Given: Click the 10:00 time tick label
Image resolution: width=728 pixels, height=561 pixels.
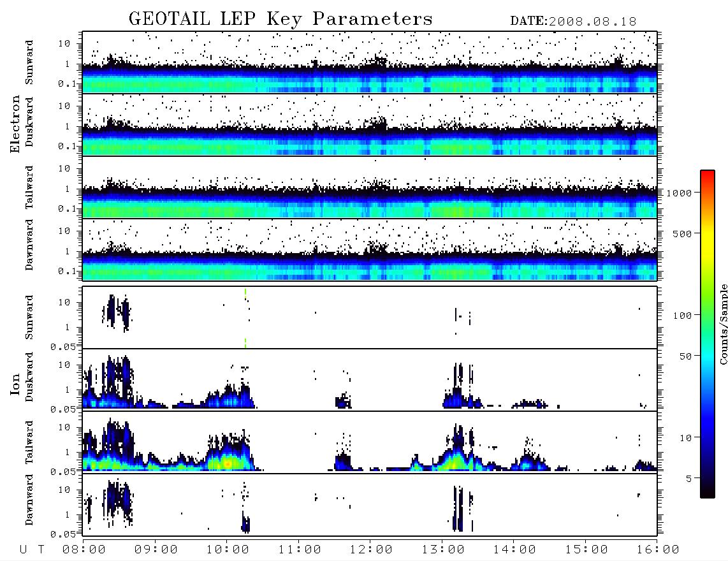Looking at the screenshot, I should click(x=228, y=550).
